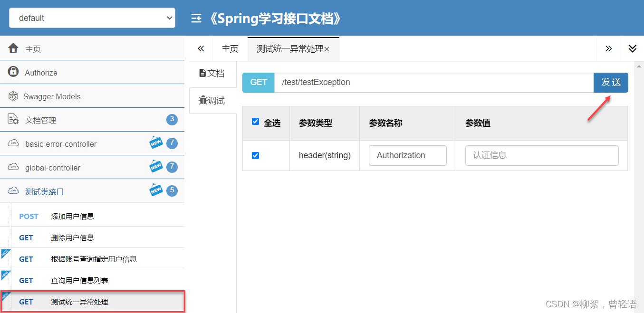
Task: Click the home icon in the sidebar
Action: point(13,48)
